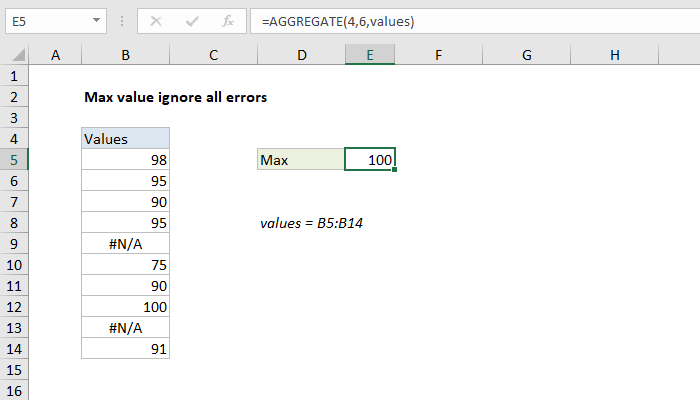Select row 4 header
This screenshot has width=700, height=400.
click(x=14, y=139)
